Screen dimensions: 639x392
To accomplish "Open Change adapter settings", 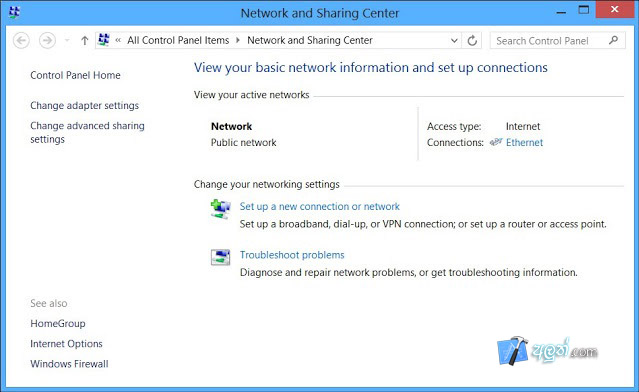I will 84,106.
